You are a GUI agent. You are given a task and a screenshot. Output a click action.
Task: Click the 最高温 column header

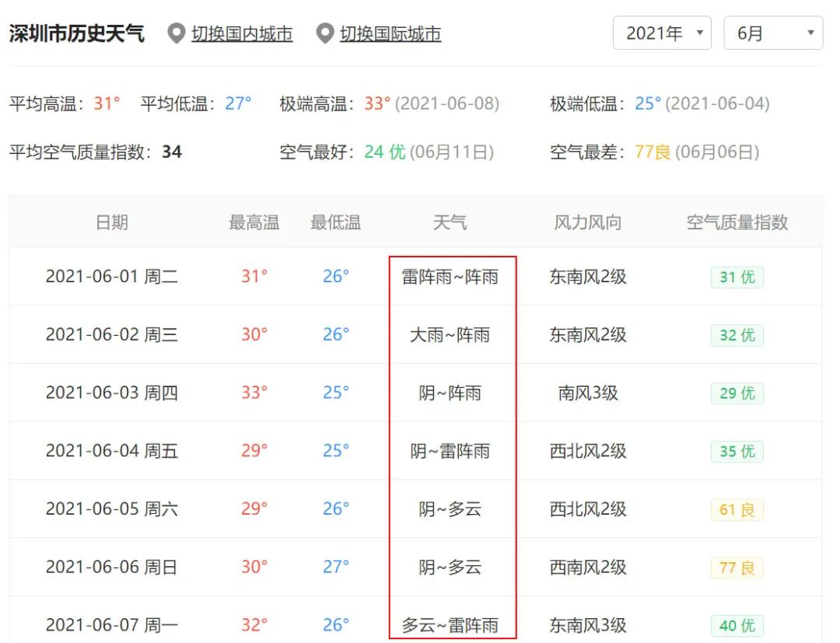tap(254, 222)
